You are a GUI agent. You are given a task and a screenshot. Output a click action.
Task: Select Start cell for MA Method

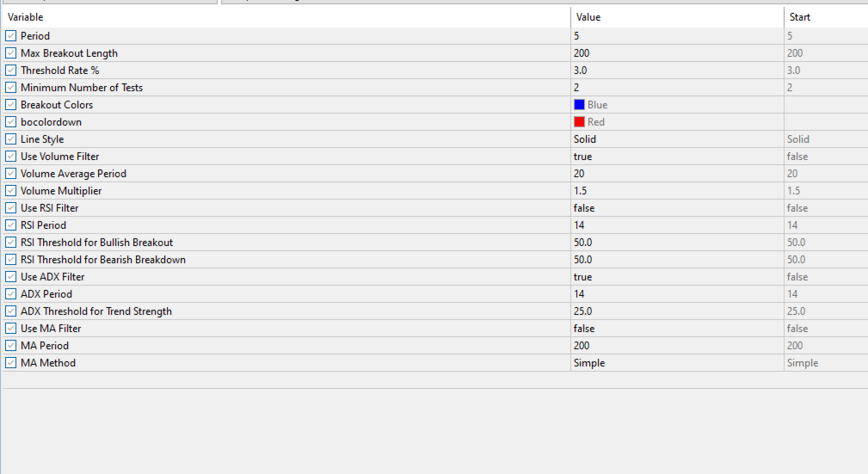click(x=826, y=363)
